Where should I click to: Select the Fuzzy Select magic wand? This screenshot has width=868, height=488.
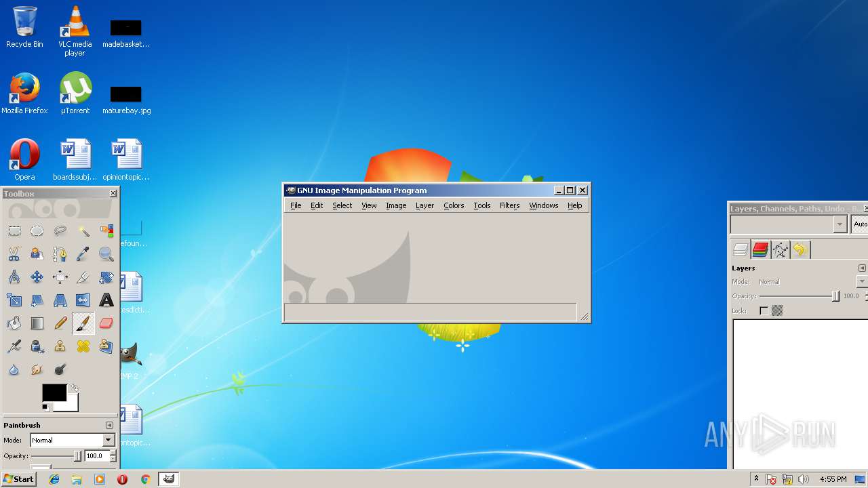83,231
